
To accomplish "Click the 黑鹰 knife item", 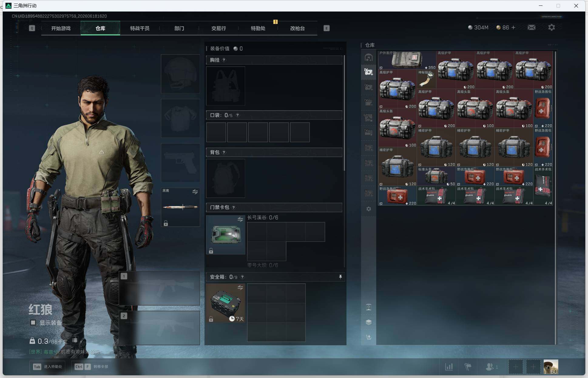I will [x=181, y=207].
